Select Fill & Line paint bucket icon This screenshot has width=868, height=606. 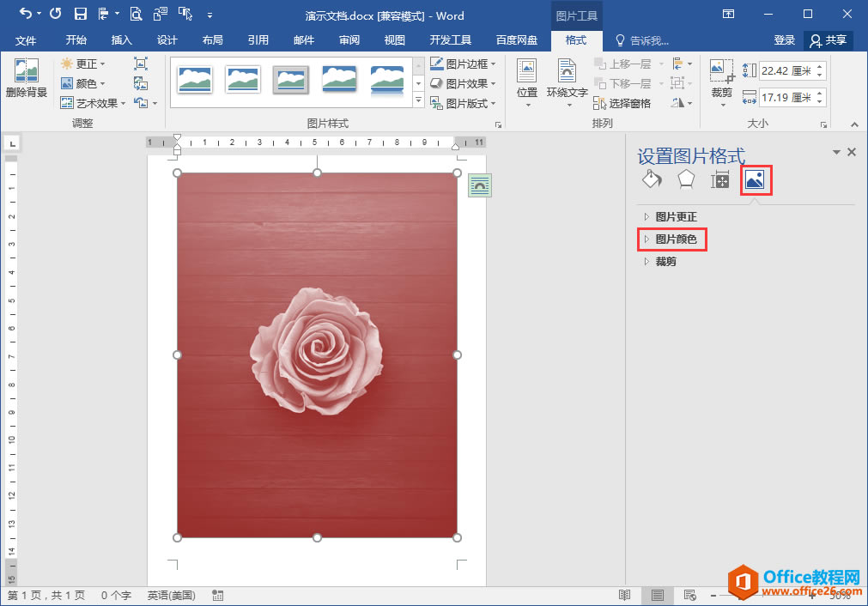(x=652, y=179)
